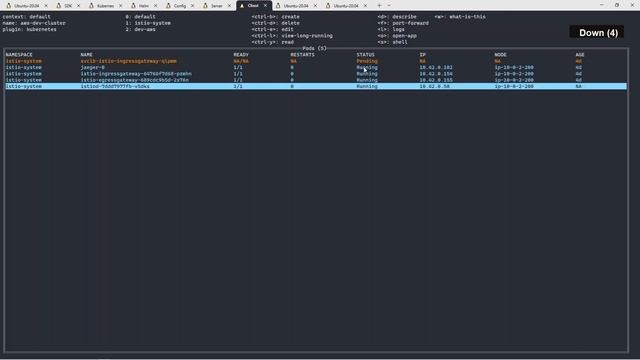The width and height of the screenshot is (640, 360).
Task: Click the '<s>: shell' shortcut hint
Action: [392, 42]
